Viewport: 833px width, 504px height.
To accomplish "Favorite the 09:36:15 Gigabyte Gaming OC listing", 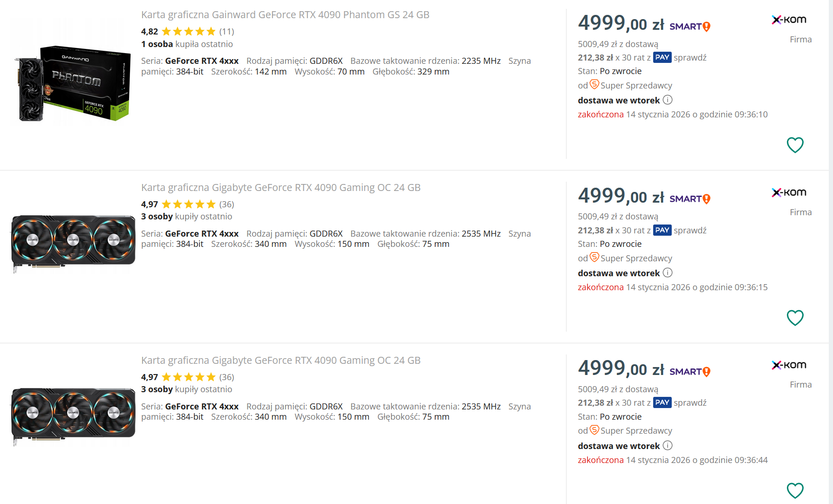I will [795, 318].
